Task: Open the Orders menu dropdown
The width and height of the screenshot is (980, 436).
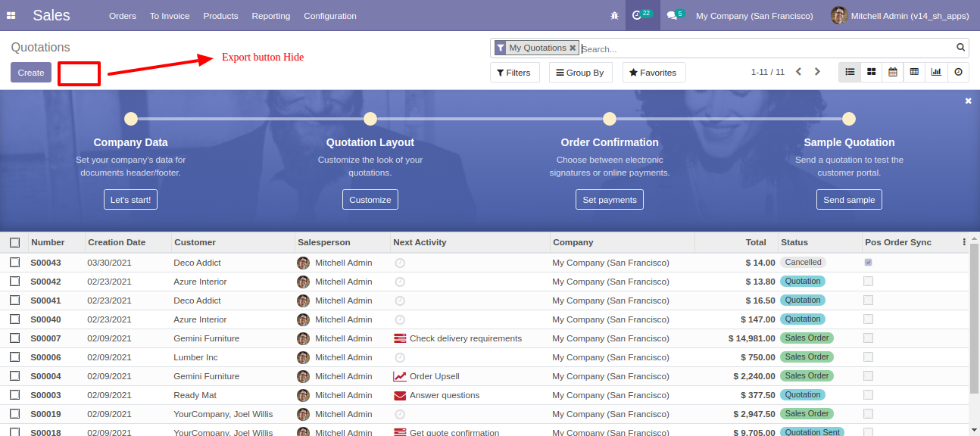Action: click(122, 16)
